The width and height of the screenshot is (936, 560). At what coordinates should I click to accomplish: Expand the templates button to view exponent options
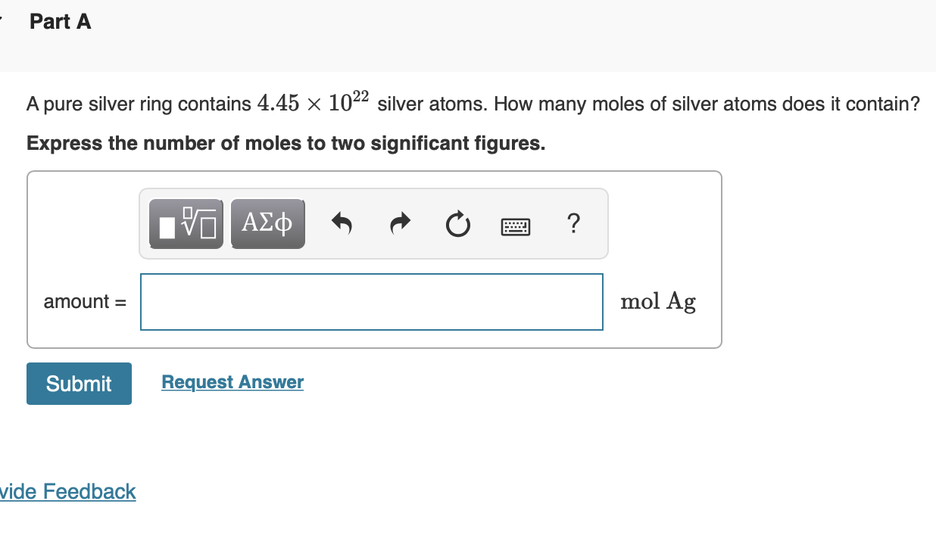[186, 223]
